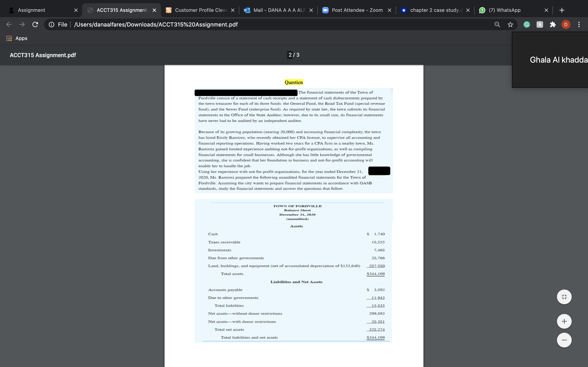588x367 pixels.
Task: Click the page info icon next to File
Action: [x=51, y=24]
